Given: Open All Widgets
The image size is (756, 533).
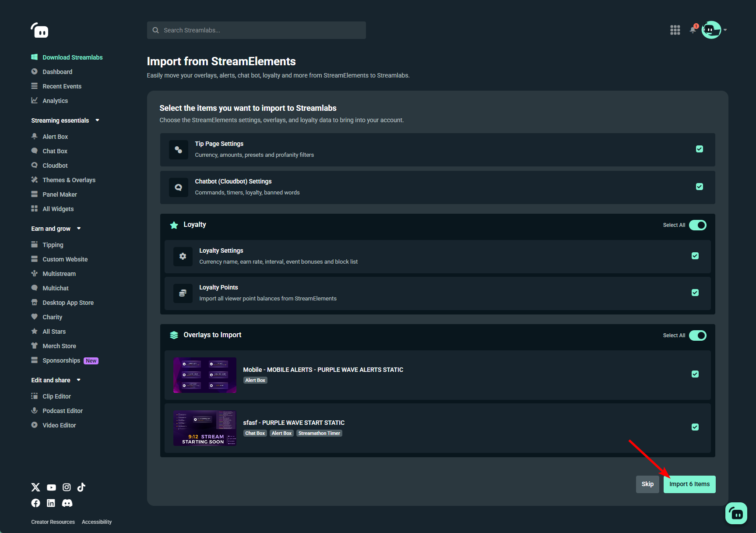Looking at the screenshot, I should click(53, 209).
